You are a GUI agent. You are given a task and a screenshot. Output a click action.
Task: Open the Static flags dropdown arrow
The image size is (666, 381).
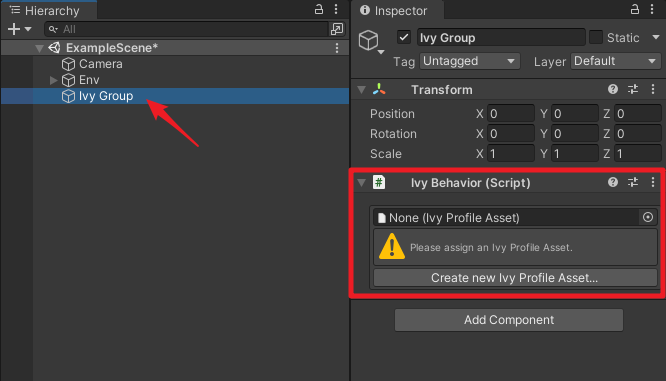tap(656, 37)
